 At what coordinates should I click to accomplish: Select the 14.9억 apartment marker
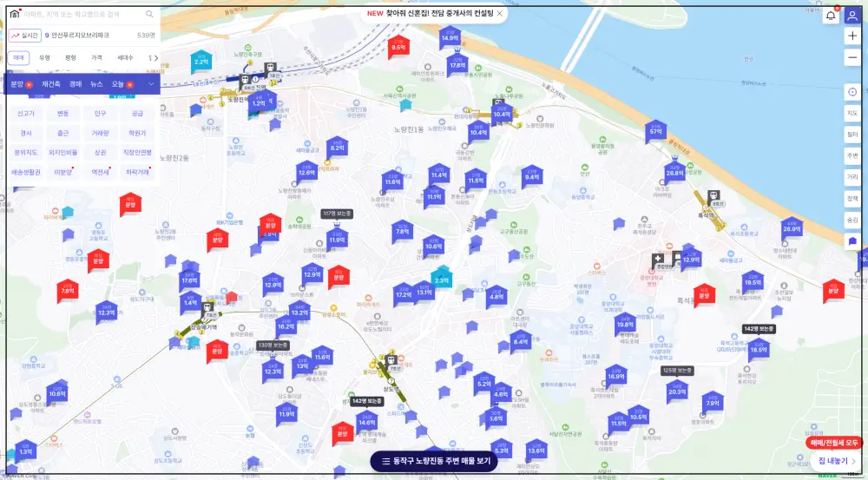(x=450, y=37)
